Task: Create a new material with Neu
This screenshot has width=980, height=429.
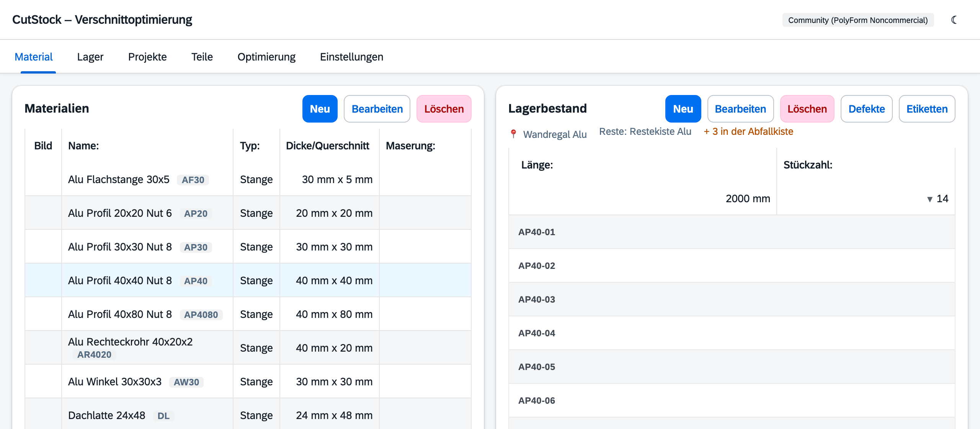Action: pyautogui.click(x=320, y=109)
